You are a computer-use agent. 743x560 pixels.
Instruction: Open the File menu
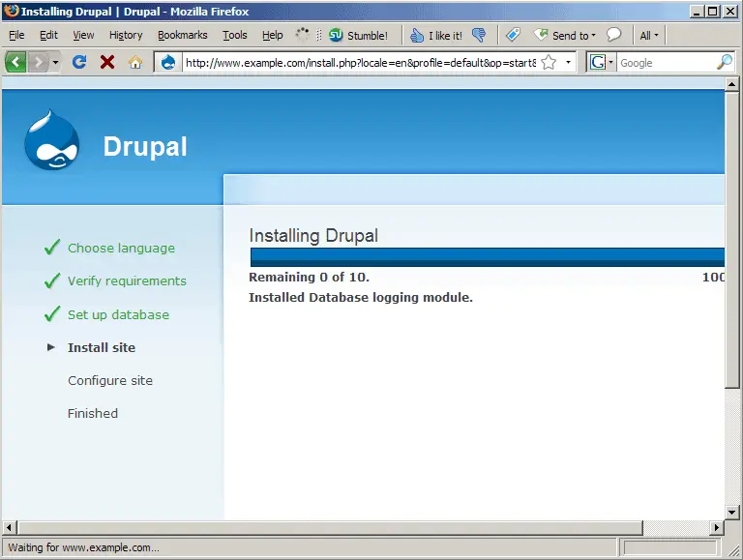point(16,35)
